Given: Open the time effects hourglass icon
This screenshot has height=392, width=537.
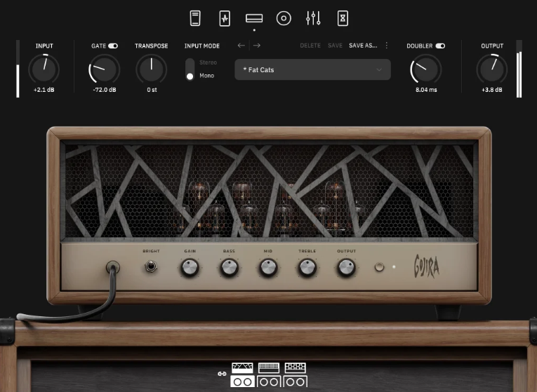Looking at the screenshot, I should (343, 18).
